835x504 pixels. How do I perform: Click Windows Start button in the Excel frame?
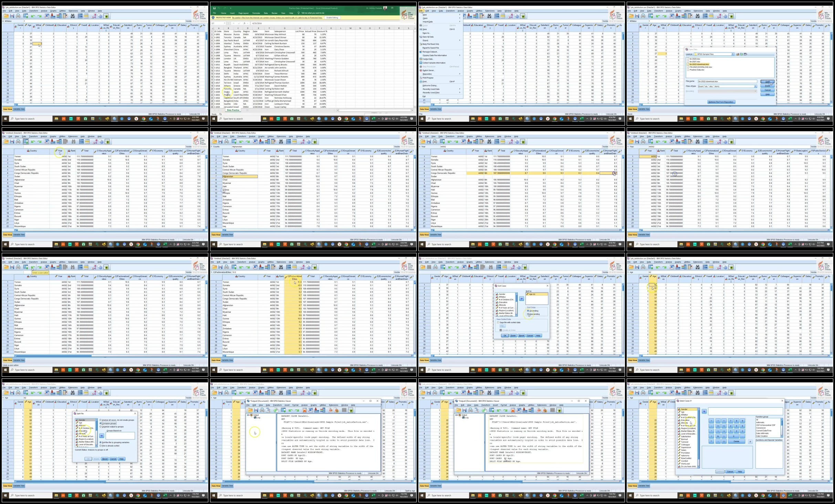click(x=213, y=119)
